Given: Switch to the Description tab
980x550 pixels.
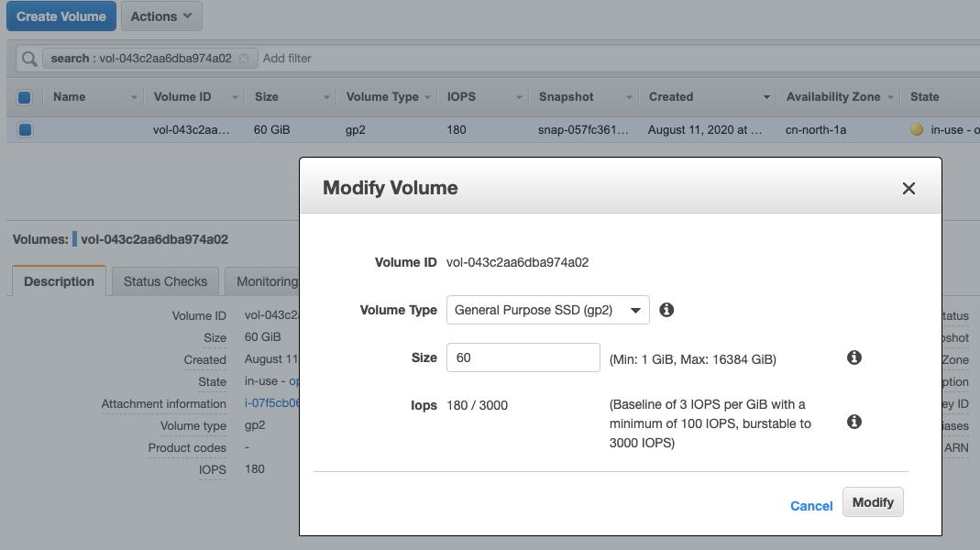Looking at the screenshot, I should (59, 281).
